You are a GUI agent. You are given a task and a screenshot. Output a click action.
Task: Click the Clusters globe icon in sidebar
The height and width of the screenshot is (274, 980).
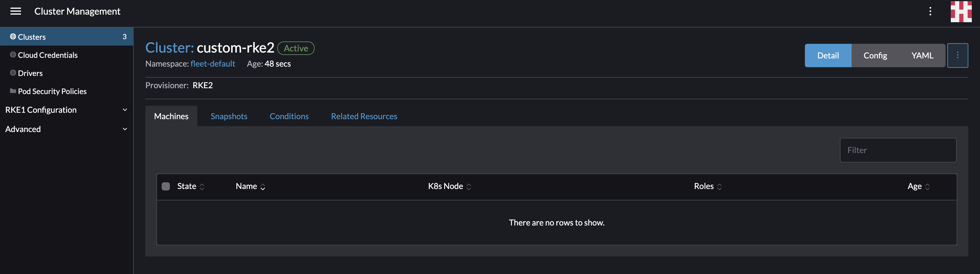tap(13, 36)
